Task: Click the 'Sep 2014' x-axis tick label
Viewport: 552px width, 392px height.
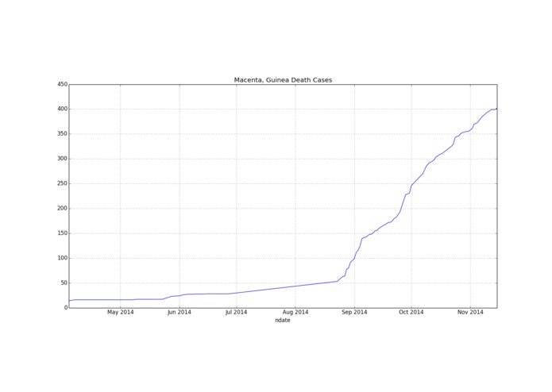Action: pos(354,312)
